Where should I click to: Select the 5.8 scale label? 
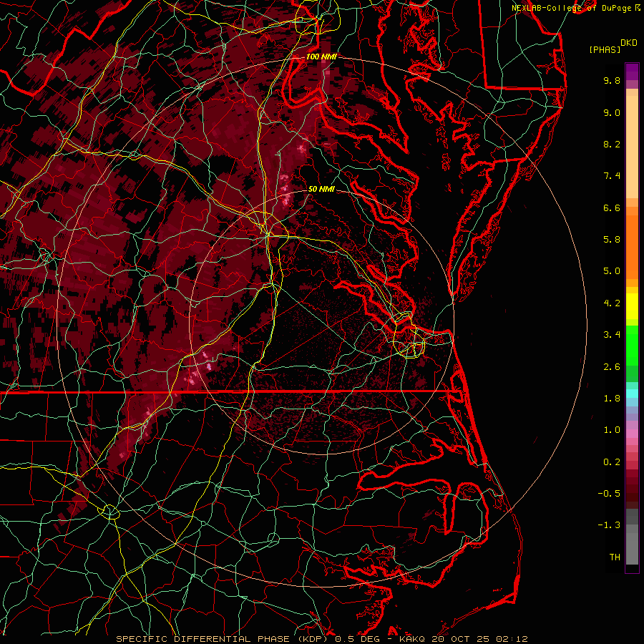tap(612, 240)
